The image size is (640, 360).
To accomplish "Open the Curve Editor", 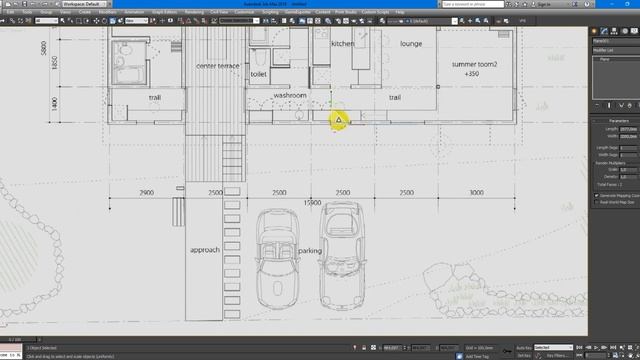I will point(310,21).
